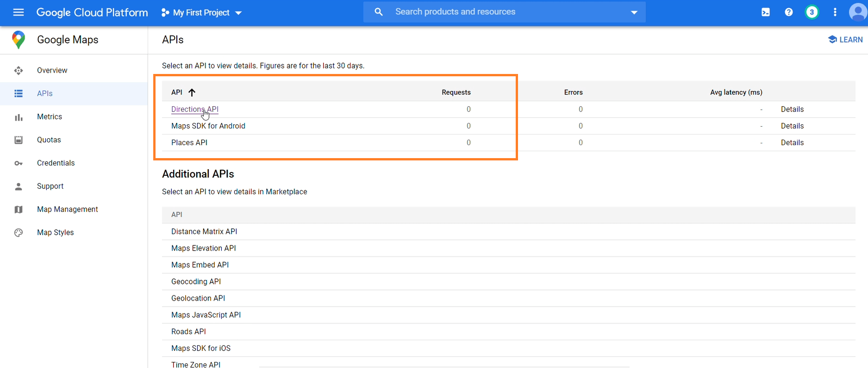Open Maps SDK for iOS
The width and height of the screenshot is (868, 368).
pyautogui.click(x=201, y=348)
